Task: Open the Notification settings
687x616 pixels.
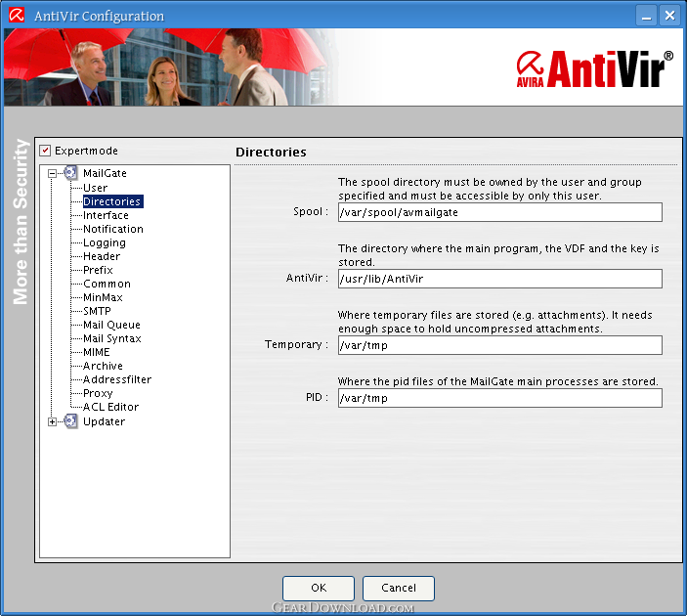Action: tap(113, 229)
